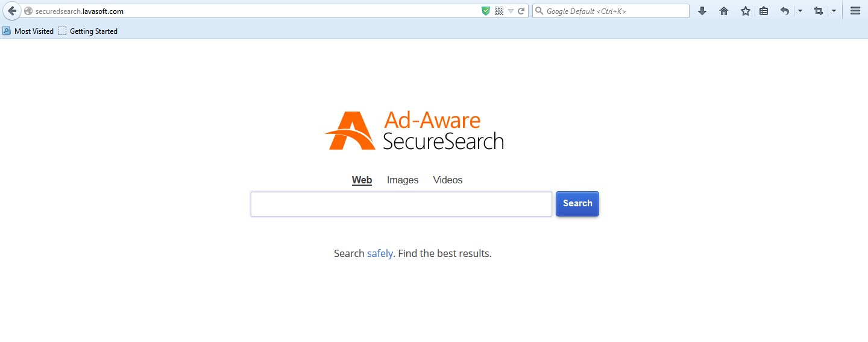This screenshot has width=868, height=342.
Task: Expand dropdown next to the undo arrow icon
Action: coord(800,11)
